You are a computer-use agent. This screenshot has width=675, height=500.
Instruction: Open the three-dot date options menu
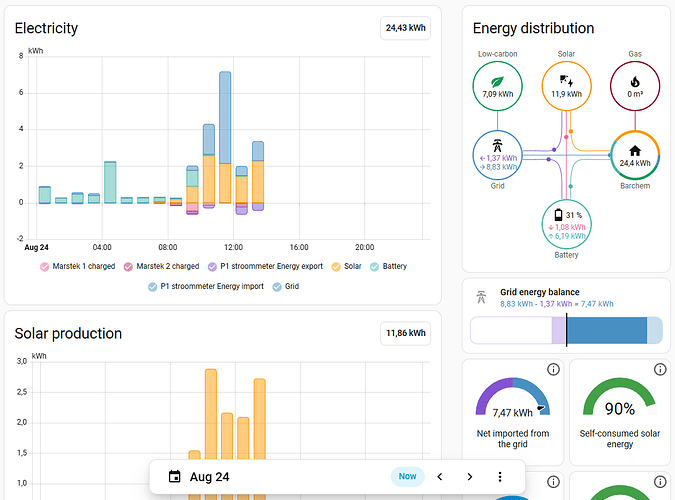[500, 477]
